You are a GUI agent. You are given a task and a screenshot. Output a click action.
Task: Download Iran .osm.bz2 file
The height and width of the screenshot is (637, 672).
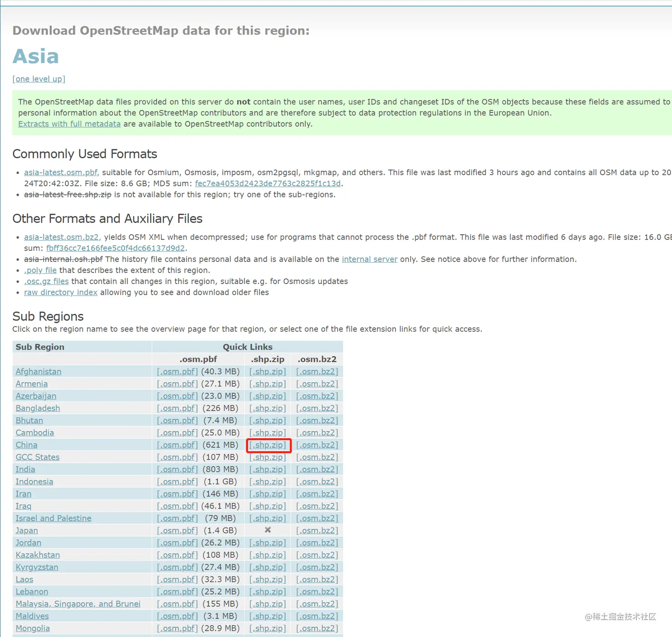pyautogui.click(x=317, y=494)
